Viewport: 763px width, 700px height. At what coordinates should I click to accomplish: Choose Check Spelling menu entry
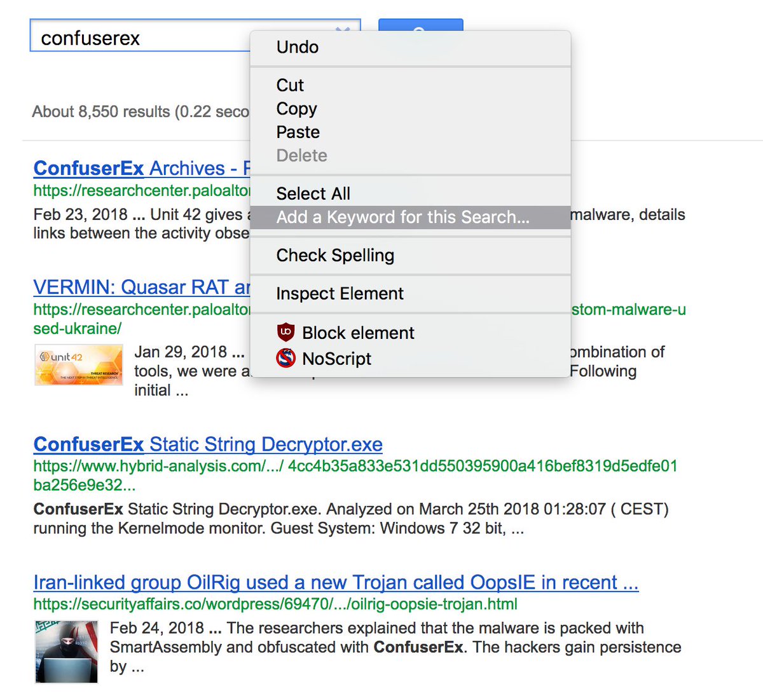click(x=410, y=256)
